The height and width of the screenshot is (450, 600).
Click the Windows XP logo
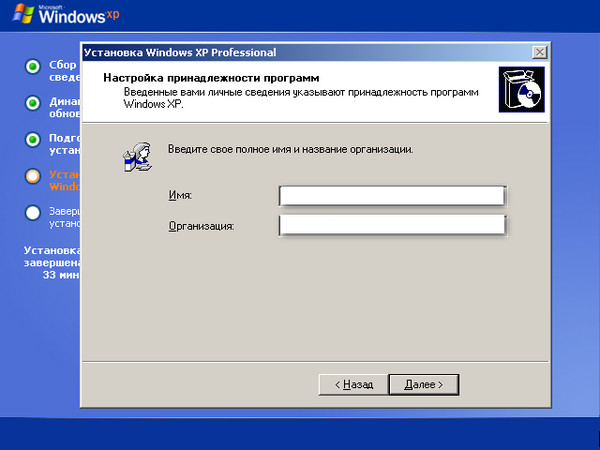(66, 14)
